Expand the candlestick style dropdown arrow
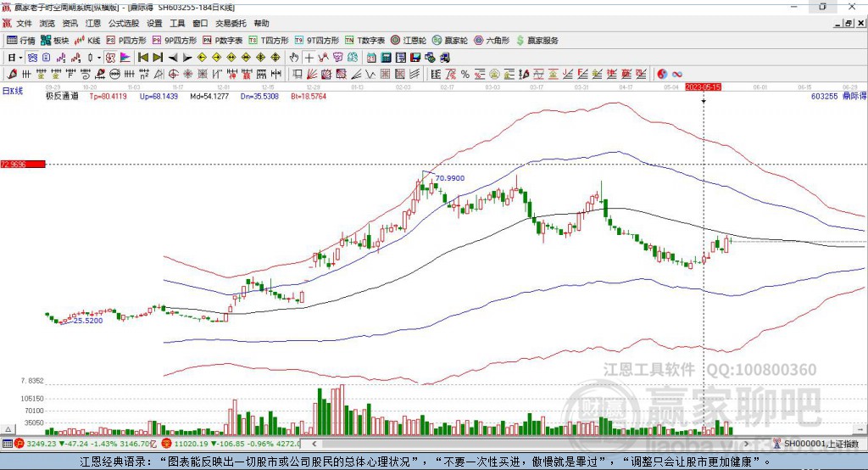The height and width of the screenshot is (470, 868). (99, 58)
